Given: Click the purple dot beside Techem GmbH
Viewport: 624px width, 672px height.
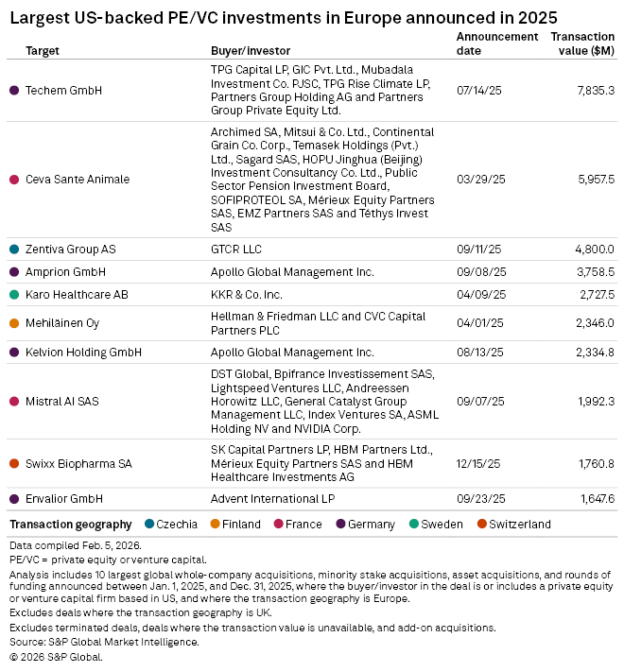Looking at the screenshot, I should [14, 90].
